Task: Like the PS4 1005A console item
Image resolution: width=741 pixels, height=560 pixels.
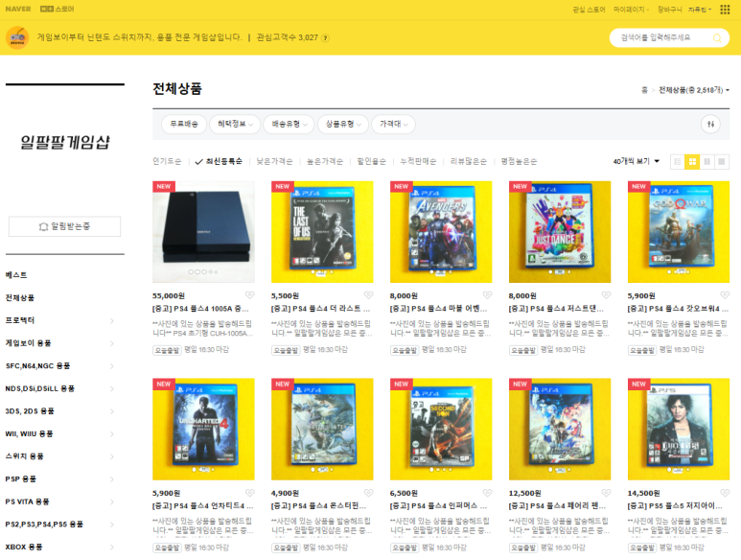Action: click(249, 295)
